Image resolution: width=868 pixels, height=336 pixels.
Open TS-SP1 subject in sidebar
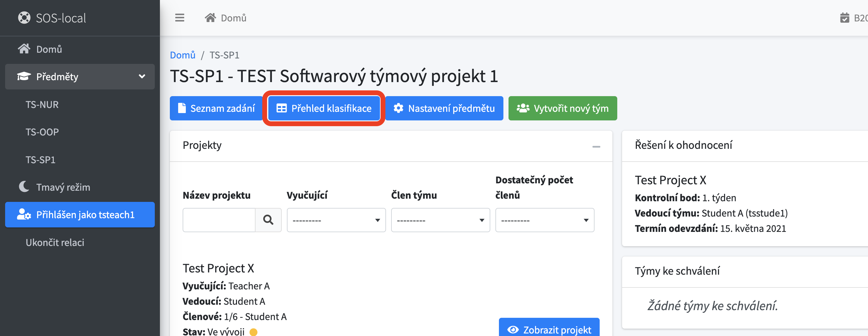[x=40, y=160]
